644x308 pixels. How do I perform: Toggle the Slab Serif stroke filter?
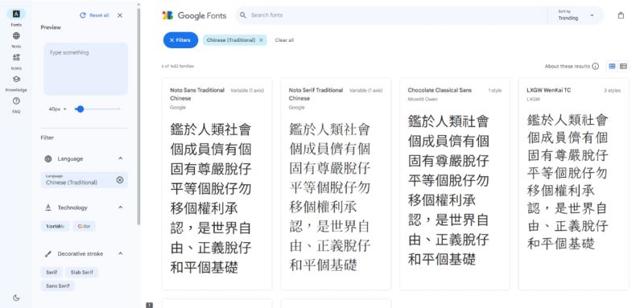click(82, 273)
